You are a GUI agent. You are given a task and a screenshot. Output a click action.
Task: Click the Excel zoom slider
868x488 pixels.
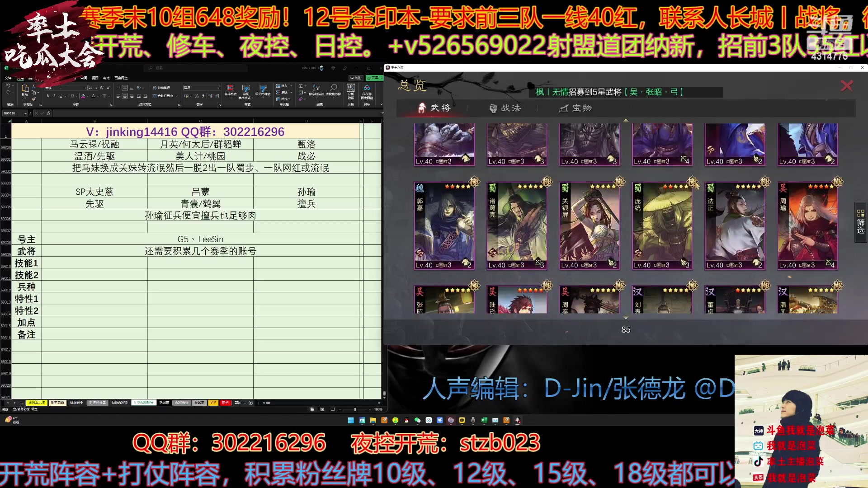(355, 409)
